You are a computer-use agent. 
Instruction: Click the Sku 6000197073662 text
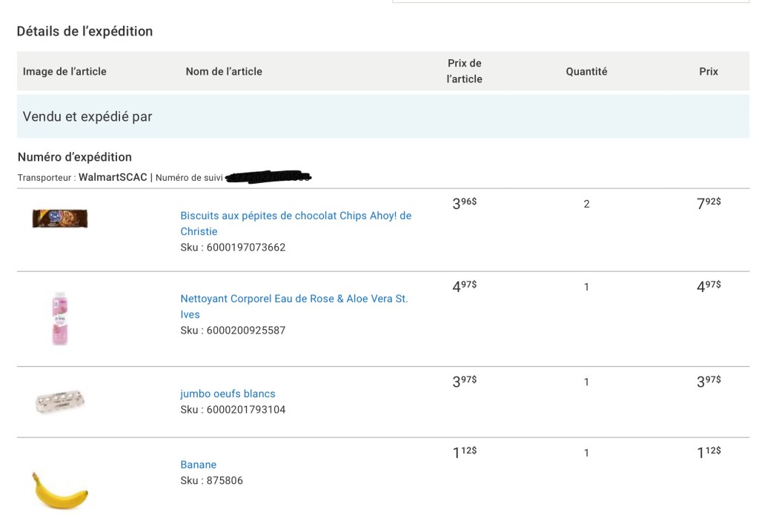point(233,247)
